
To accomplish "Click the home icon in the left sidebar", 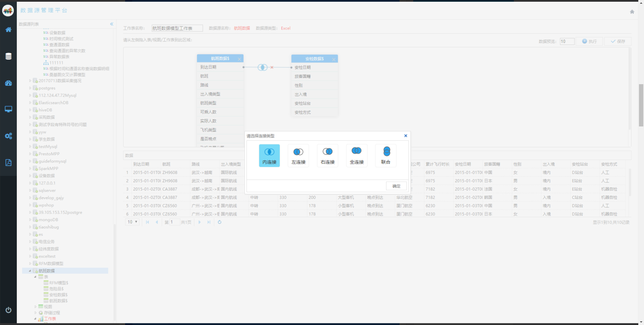I will (x=8, y=30).
